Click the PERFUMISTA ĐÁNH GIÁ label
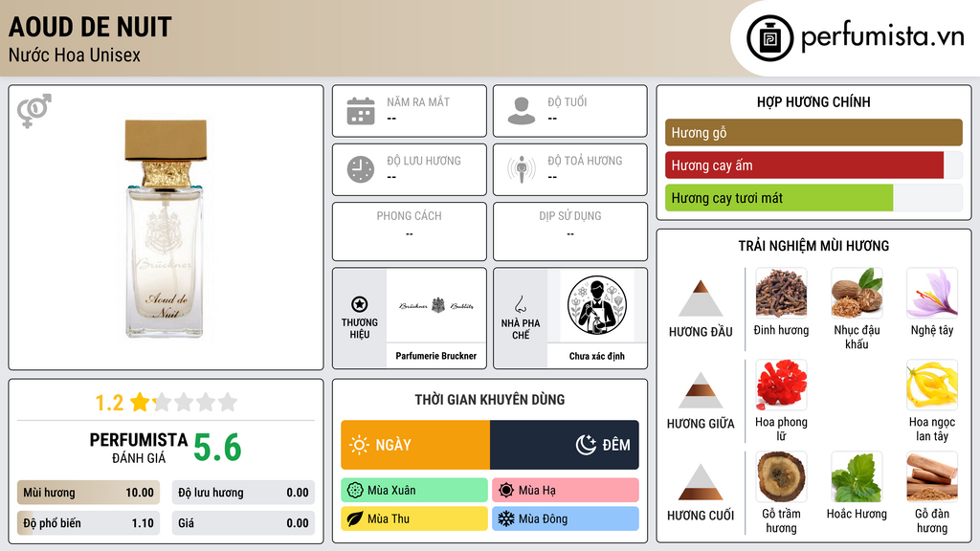This screenshot has width=980, height=551. pyautogui.click(x=138, y=448)
